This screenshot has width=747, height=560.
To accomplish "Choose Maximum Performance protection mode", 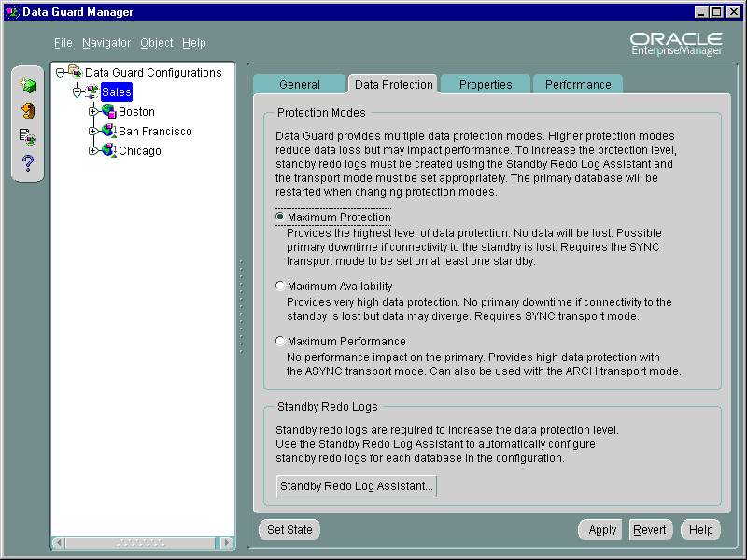I will point(280,341).
